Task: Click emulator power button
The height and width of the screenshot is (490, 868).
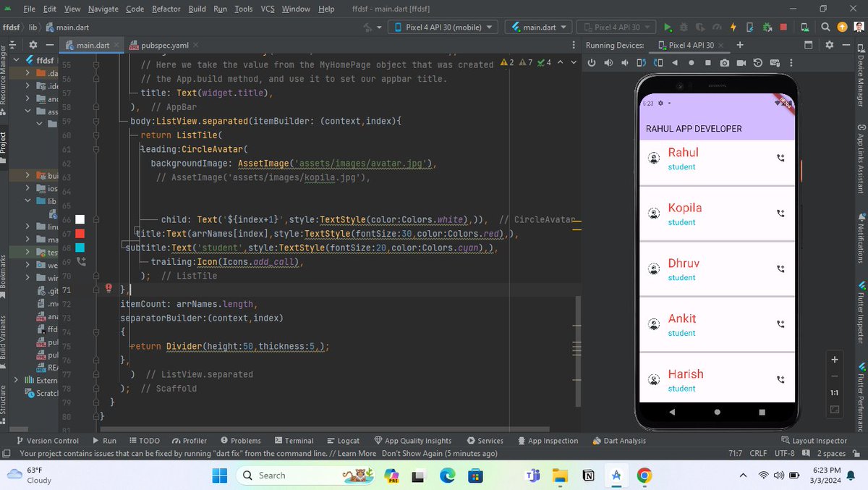Action: [591, 63]
